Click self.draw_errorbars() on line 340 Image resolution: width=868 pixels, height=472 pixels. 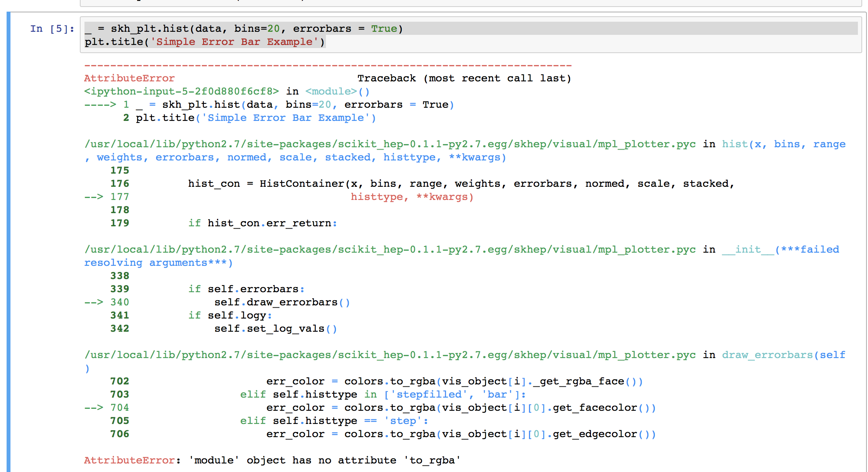click(282, 302)
